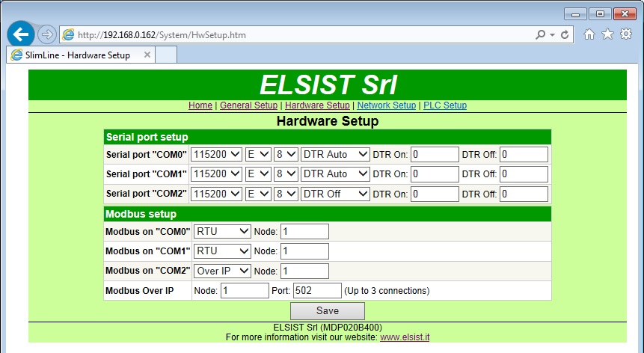This screenshot has width=644, height=353.
Task: Open the PLC Setup link
Action: pos(445,105)
